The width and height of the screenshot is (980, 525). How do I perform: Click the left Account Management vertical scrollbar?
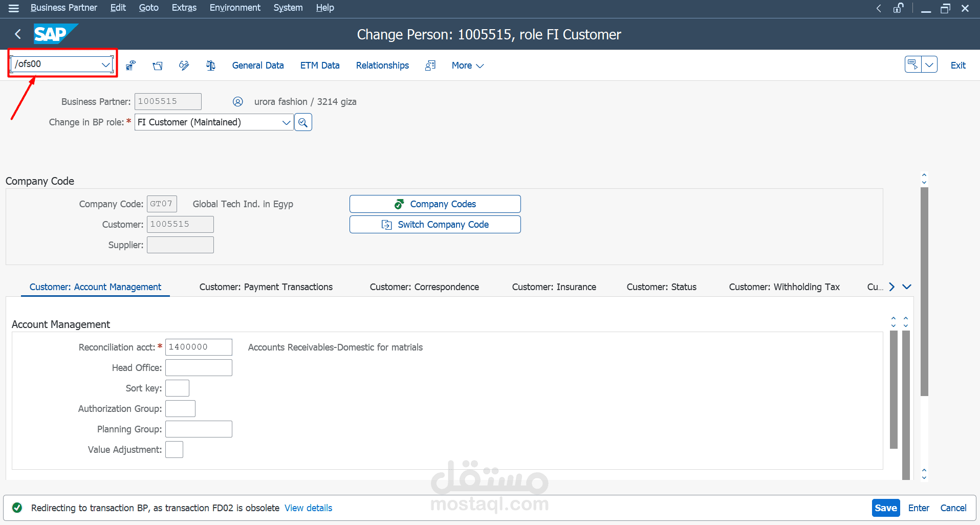(x=894, y=389)
